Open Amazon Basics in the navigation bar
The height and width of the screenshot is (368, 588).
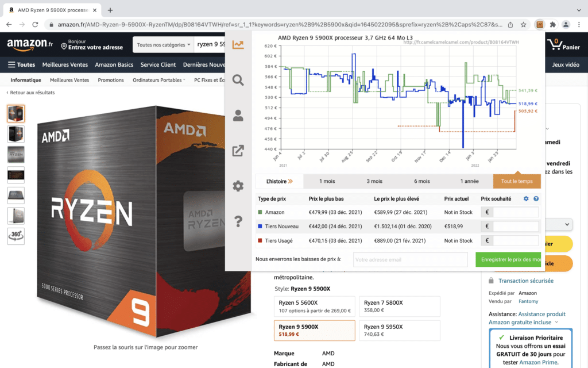(114, 64)
